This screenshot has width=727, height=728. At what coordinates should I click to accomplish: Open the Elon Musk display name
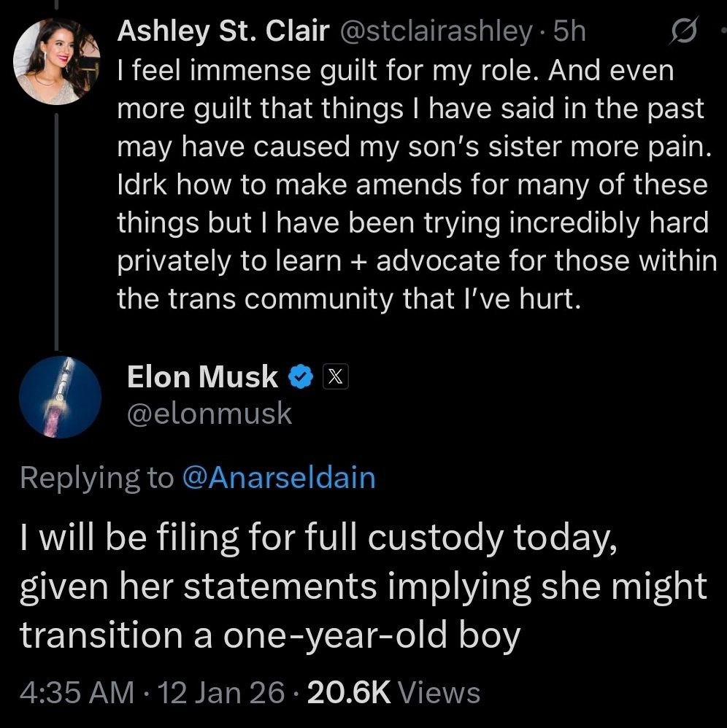click(202, 376)
